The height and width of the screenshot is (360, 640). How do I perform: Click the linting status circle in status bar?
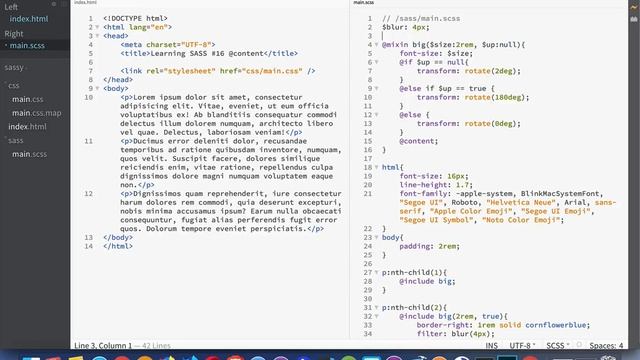579,345
